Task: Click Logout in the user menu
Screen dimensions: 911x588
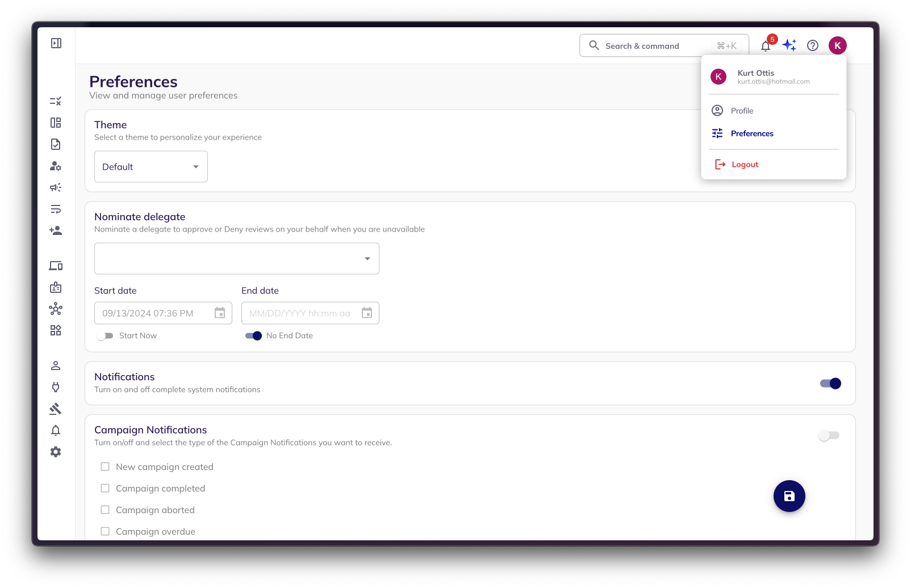Action: click(745, 165)
